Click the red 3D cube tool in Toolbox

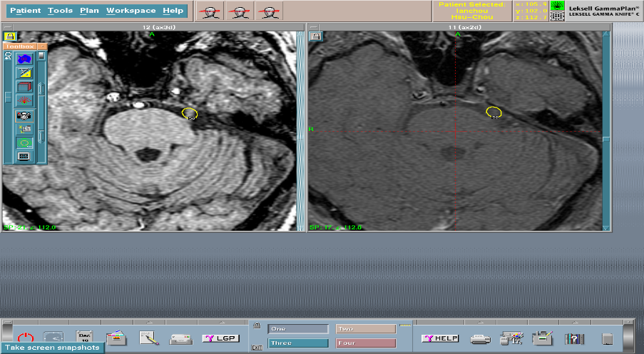(24, 87)
